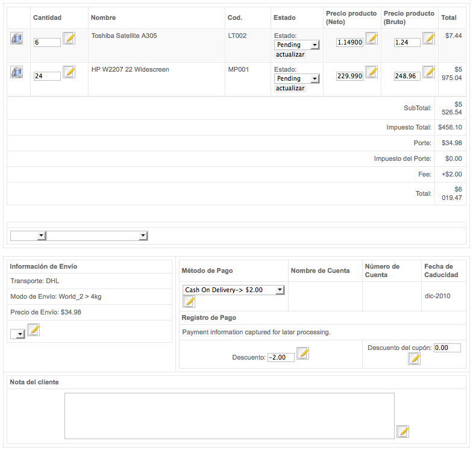Open the wide empty product dropdown
Image resolution: width=476 pixels, height=453 pixels.
(x=97, y=236)
